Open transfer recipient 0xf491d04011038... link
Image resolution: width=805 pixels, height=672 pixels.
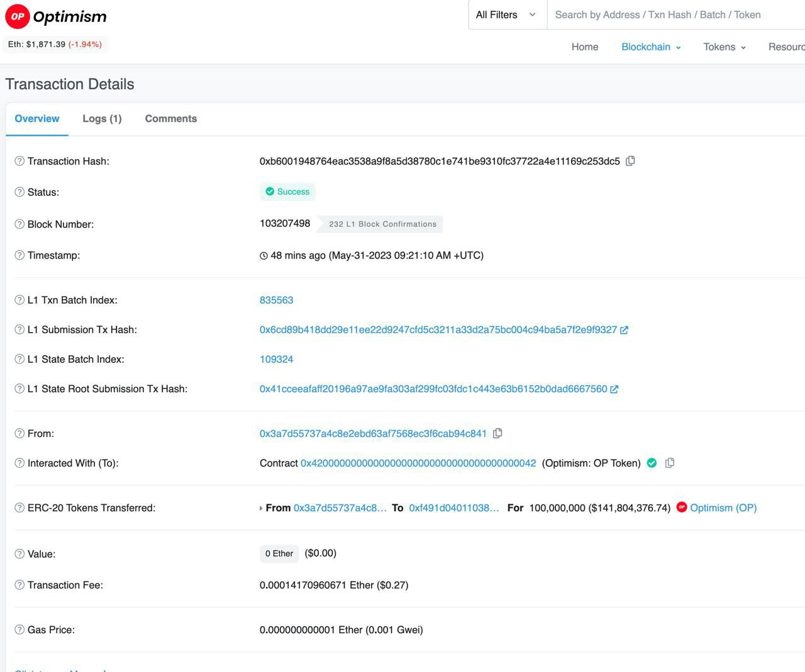[x=454, y=507]
